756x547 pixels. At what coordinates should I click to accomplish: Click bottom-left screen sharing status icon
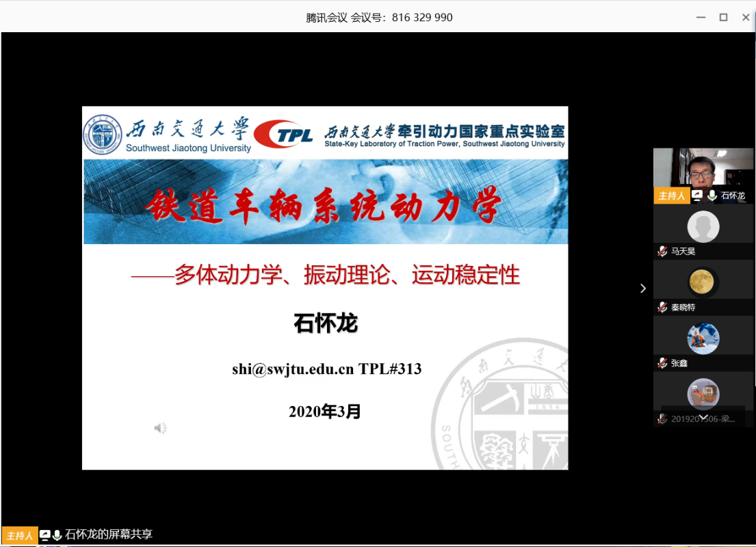click(x=45, y=535)
